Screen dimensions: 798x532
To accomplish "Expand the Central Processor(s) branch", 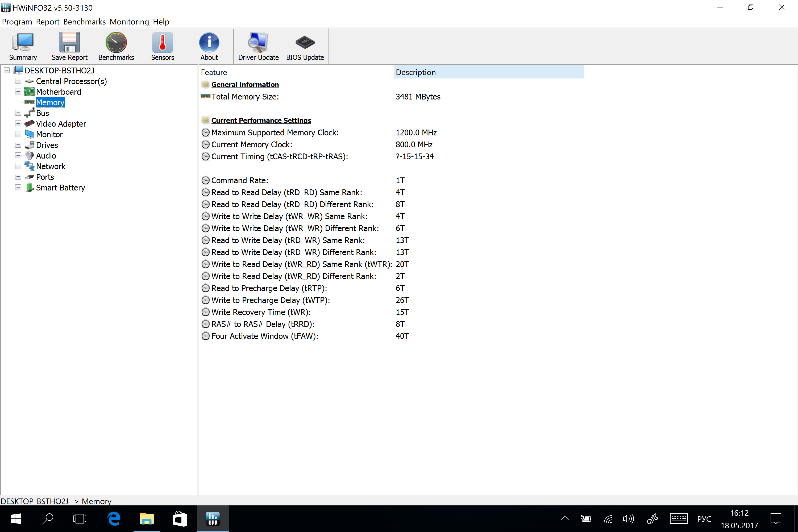I will pyautogui.click(x=18, y=81).
